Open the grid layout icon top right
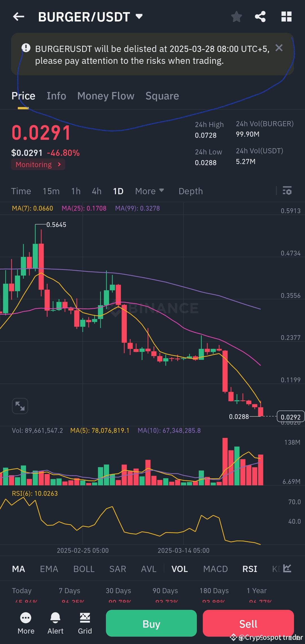This screenshot has width=305, height=644. click(286, 17)
